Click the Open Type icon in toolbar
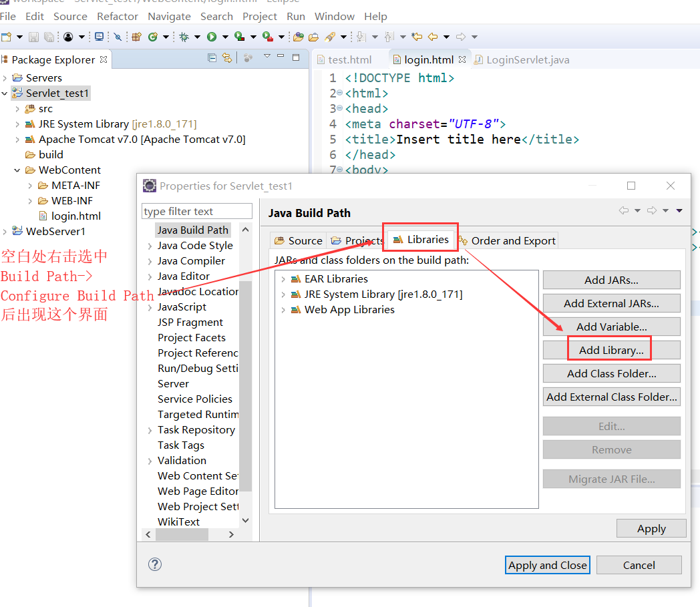Screen dimensions: 700x607 pos(299,37)
